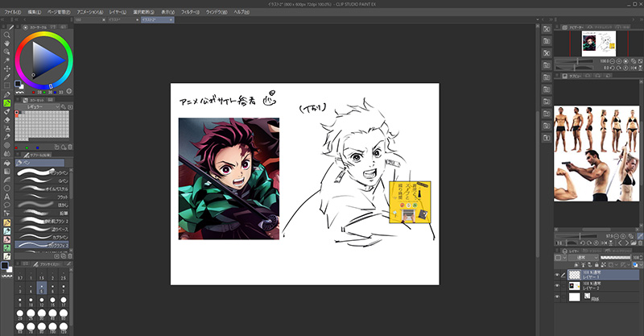Select the highlighted green Pen tool
Screen dimensions: 644x336
[x=7, y=103]
